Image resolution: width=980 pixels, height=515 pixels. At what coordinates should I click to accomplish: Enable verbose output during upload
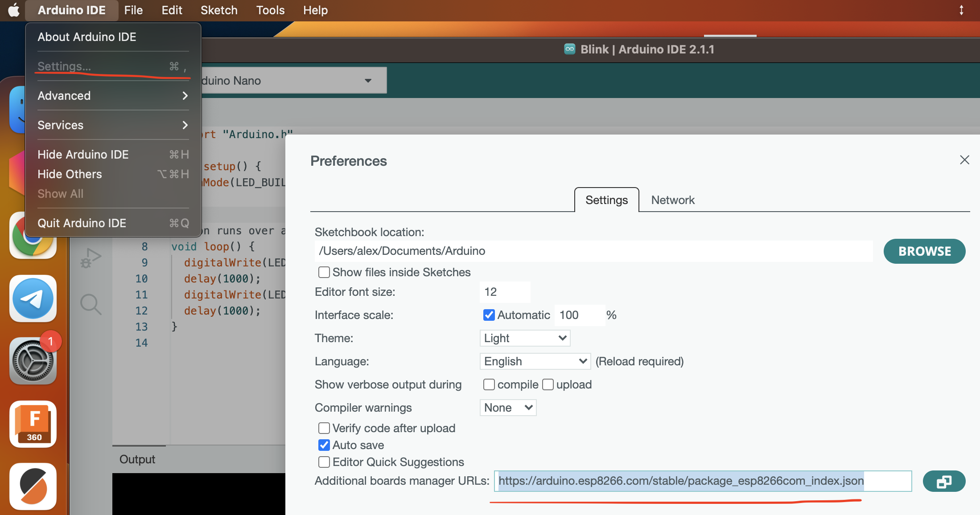(548, 384)
